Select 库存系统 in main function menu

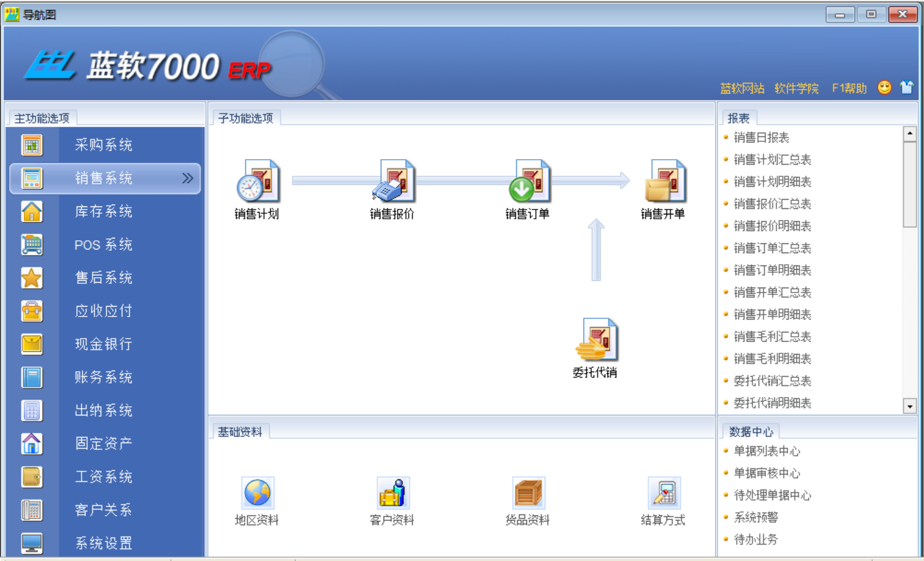click(x=103, y=211)
